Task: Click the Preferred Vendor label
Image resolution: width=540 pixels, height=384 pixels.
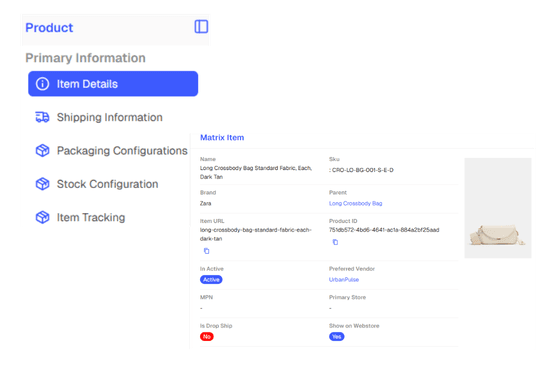Action: (x=352, y=269)
